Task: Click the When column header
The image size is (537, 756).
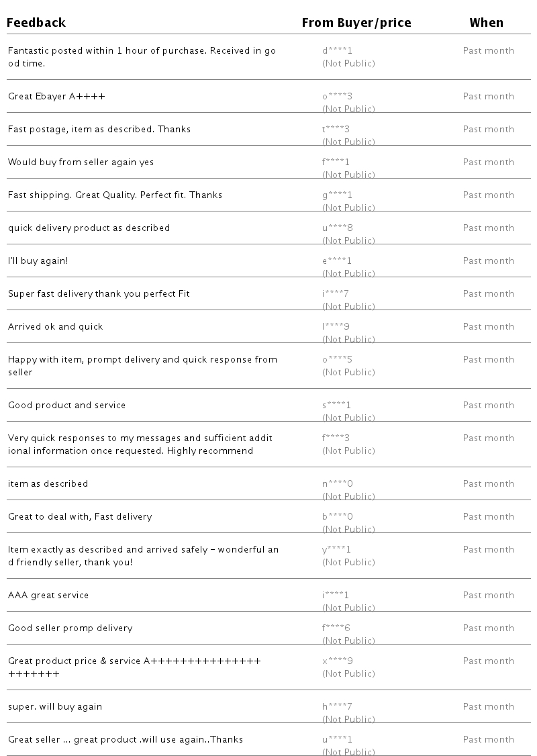Action: tap(486, 23)
